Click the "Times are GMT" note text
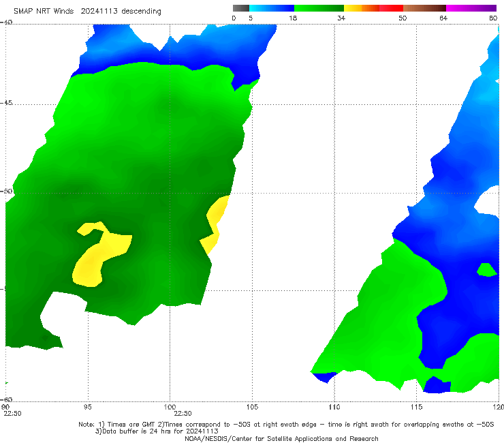This screenshot has height=443, width=504. (131, 425)
